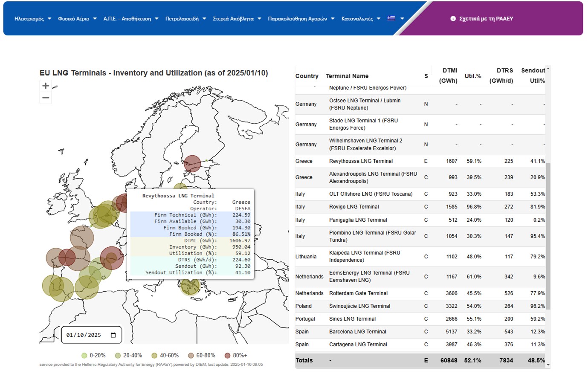Click Świnoujście LNG Terminal row
The image size is (588, 385).
tap(420, 306)
